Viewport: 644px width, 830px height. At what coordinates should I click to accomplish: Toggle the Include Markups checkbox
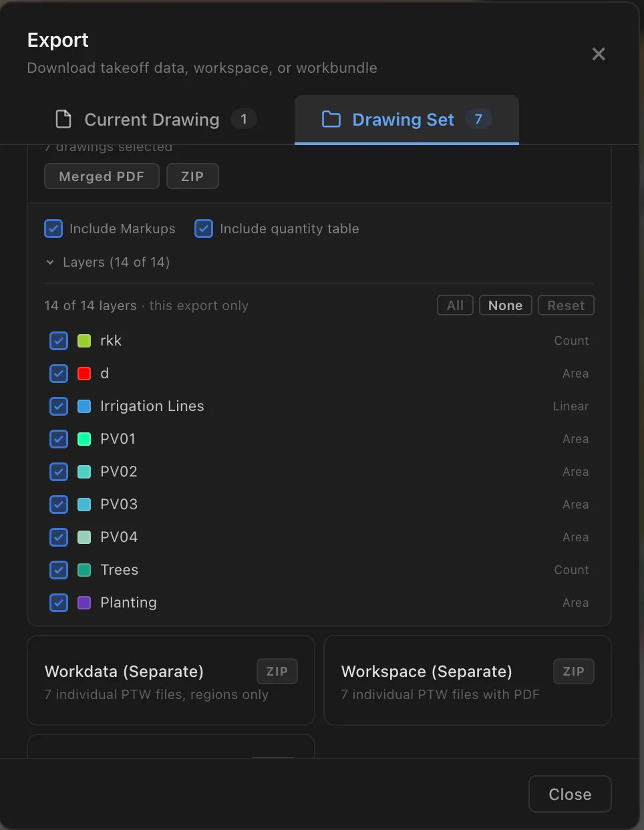[x=53, y=229]
